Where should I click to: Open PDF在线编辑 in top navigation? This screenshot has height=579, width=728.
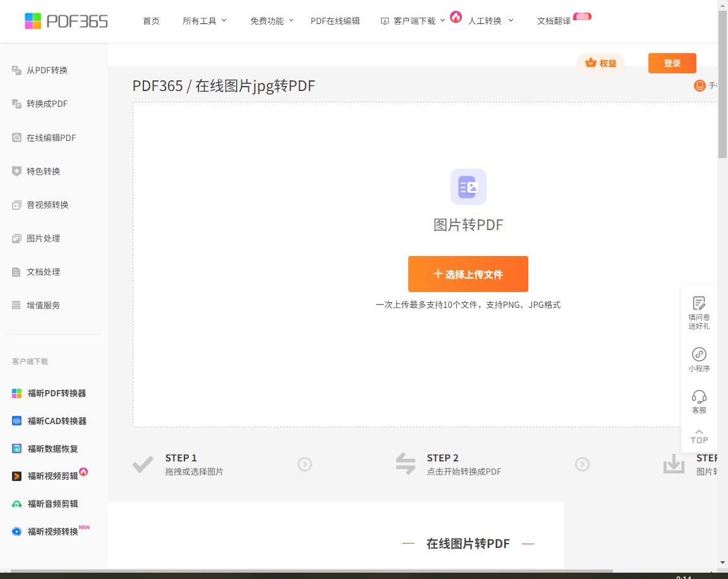(x=335, y=21)
